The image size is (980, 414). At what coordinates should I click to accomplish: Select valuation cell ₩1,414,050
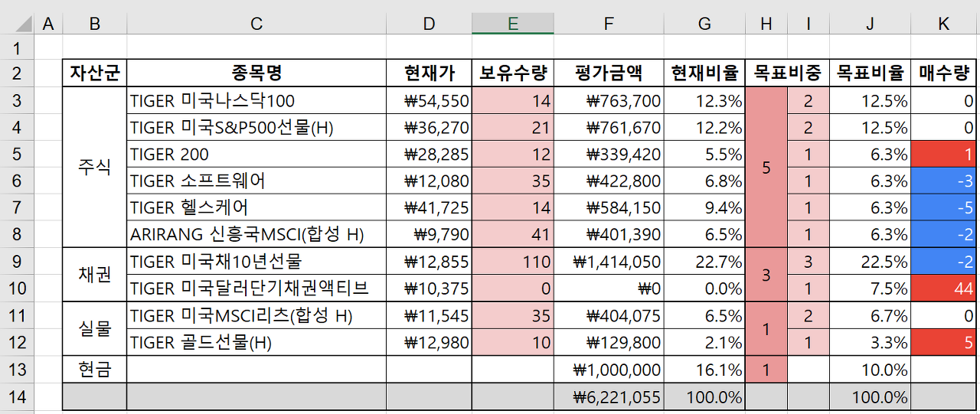point(609,262)
